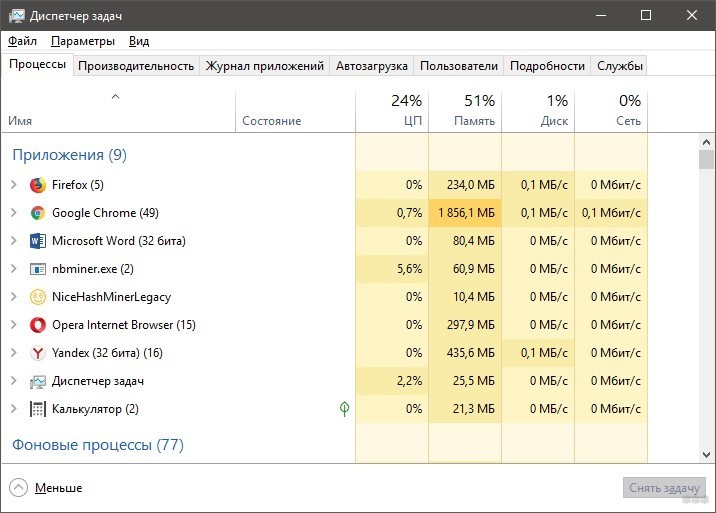Click the scrollbar up arrow
The width and height of the screenshot is (716, 513).
point(706,142)
